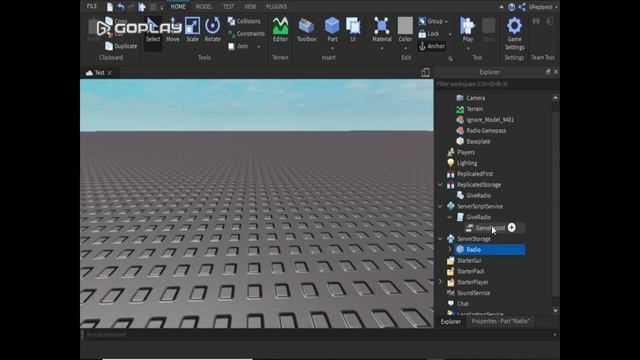This screenshot has height=360, width=640.
Task: Select Ignore_Model_9481 in Explorer
Action: [490, 120]
